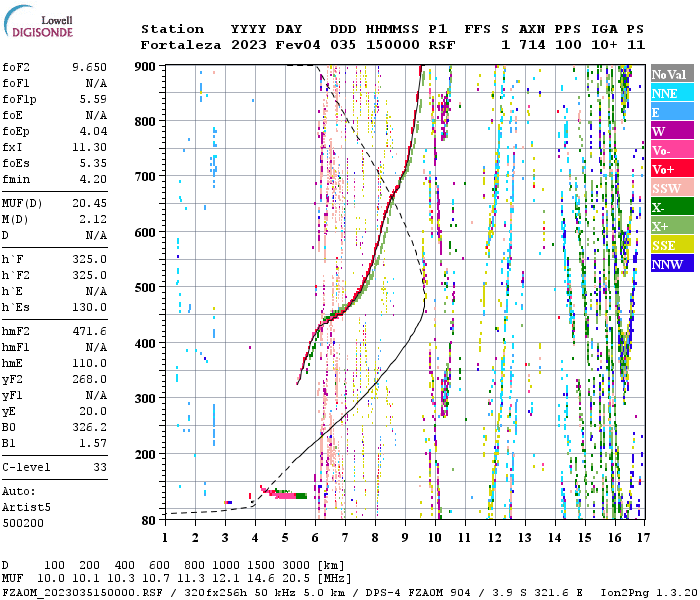Click the fmin value 4.20

[x=93, y=179]
